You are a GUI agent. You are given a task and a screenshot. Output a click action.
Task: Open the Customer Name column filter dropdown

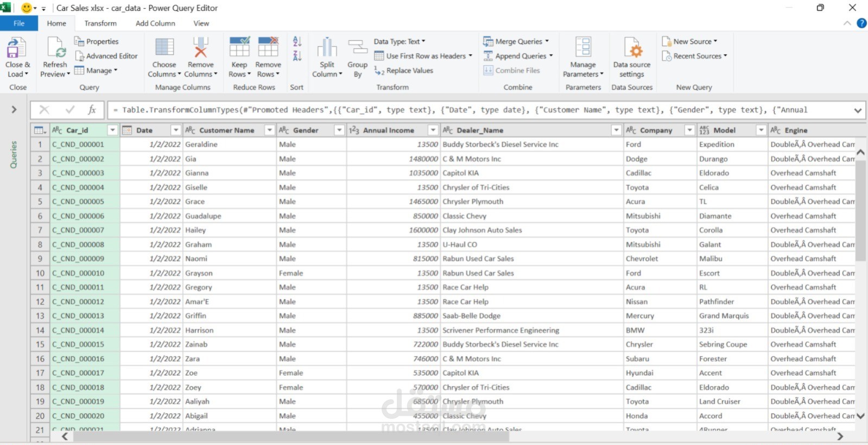click(269, 130)
